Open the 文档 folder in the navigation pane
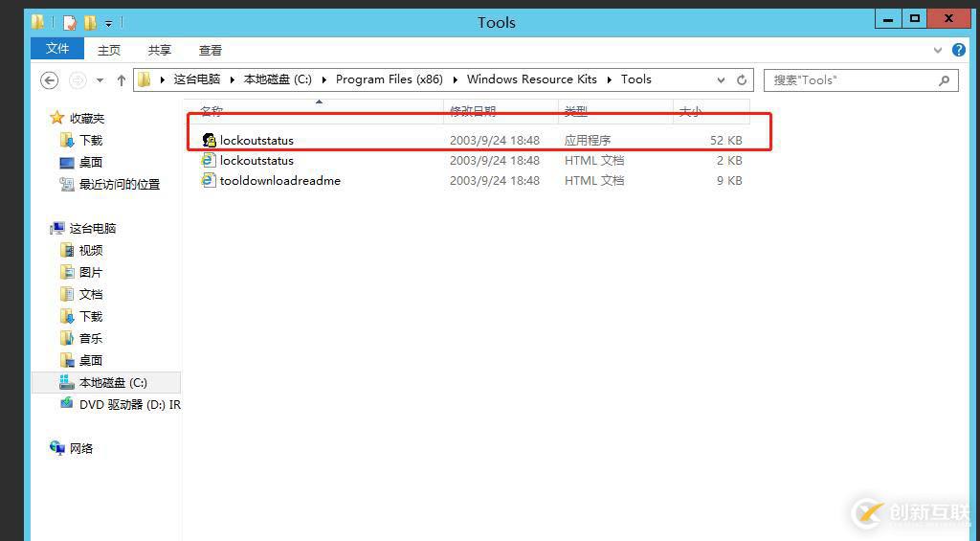The image size is (980, 541). [x=91, y=294]
